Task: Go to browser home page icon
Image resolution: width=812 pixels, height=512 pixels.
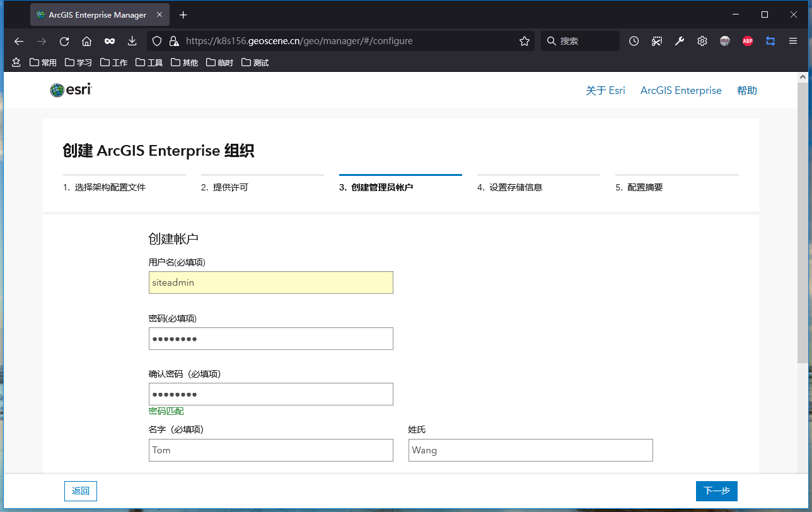Action: 87,41
